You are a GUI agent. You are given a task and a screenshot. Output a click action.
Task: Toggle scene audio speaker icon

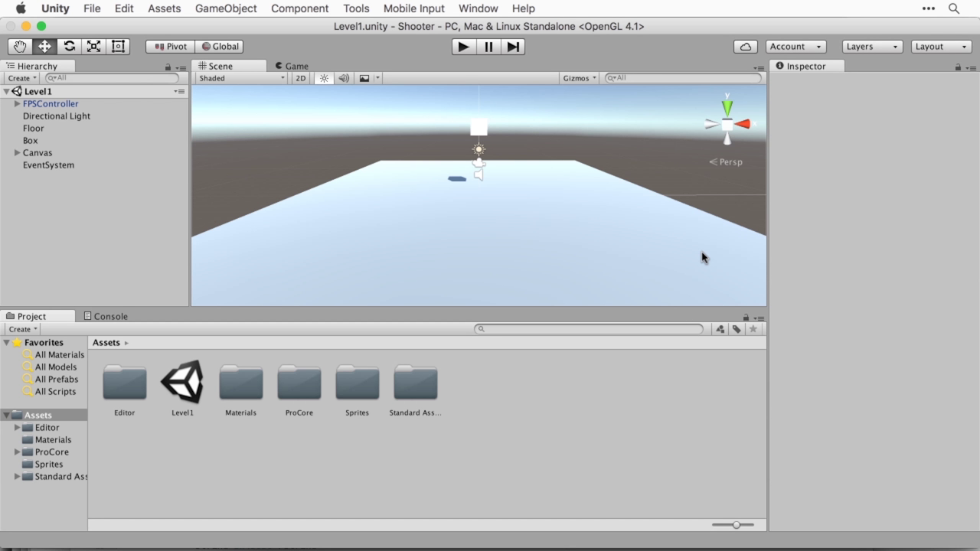tap(344, 78)
